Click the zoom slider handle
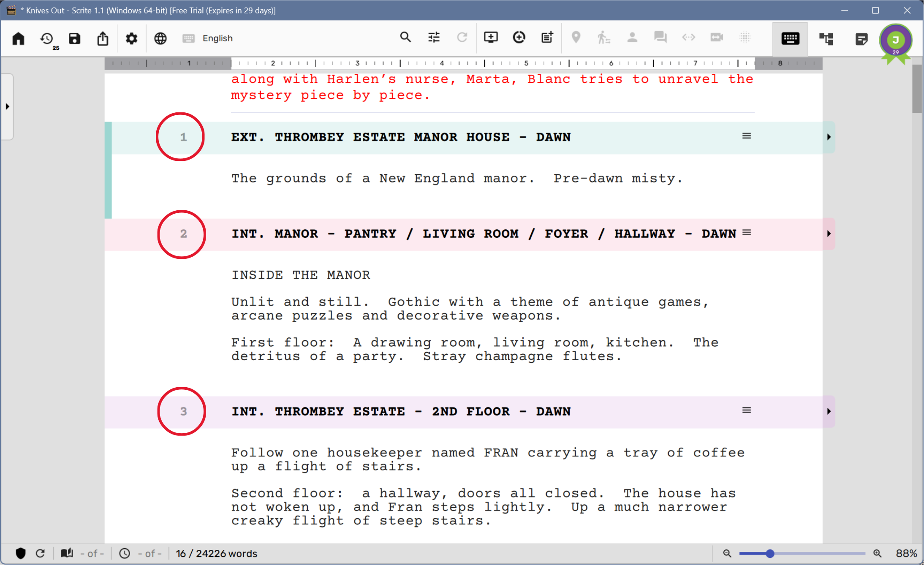This screenshot has width=924, height=565. [770, 553]
